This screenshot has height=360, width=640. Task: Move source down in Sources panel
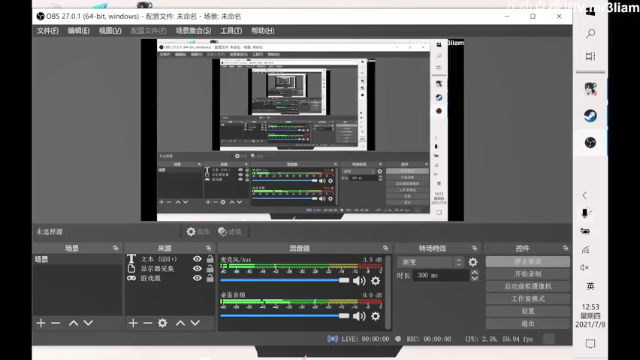click(x=195, y=323)
